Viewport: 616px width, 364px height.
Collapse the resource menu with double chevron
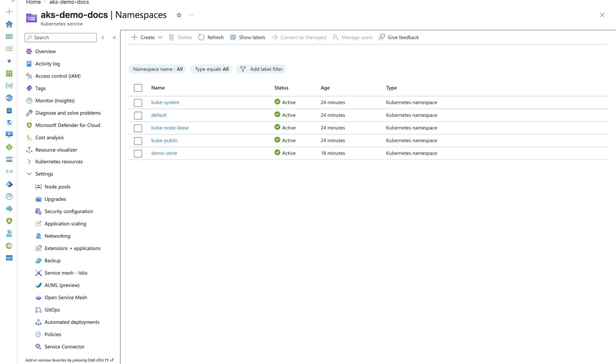click(114, 38)
